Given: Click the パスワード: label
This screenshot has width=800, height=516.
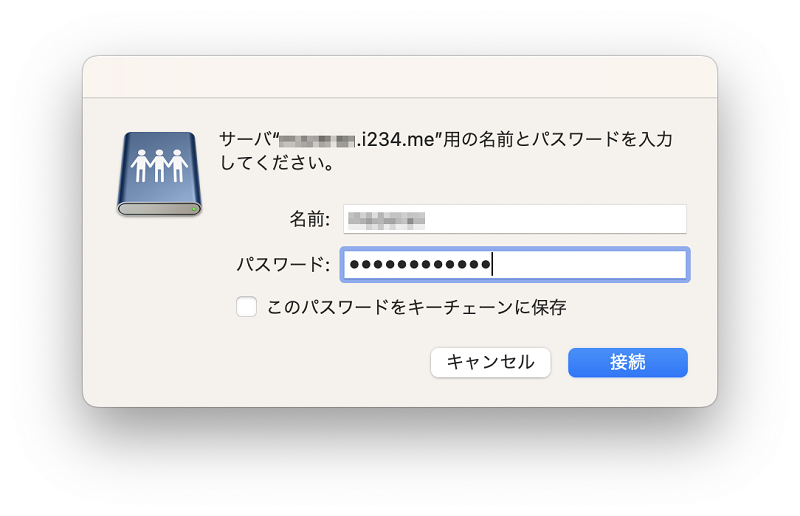Looking at the screenshot, I should 283,264.
